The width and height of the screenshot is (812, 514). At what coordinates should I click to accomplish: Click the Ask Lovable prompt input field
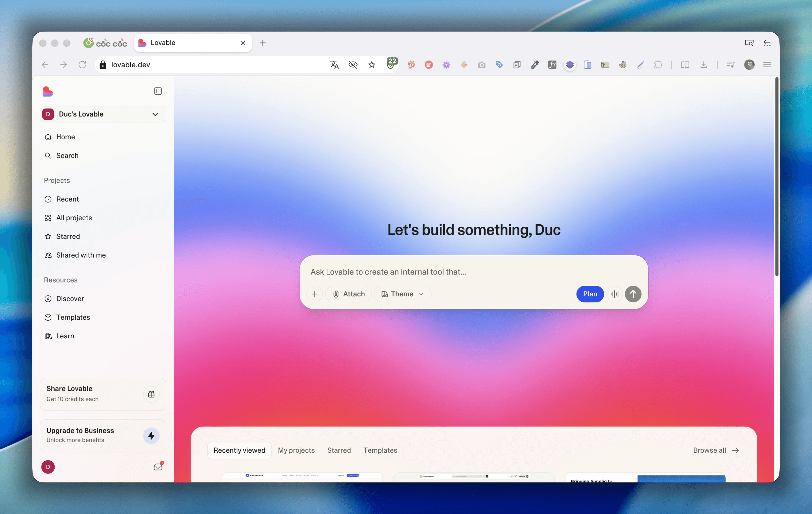click(x=438, y=272)
